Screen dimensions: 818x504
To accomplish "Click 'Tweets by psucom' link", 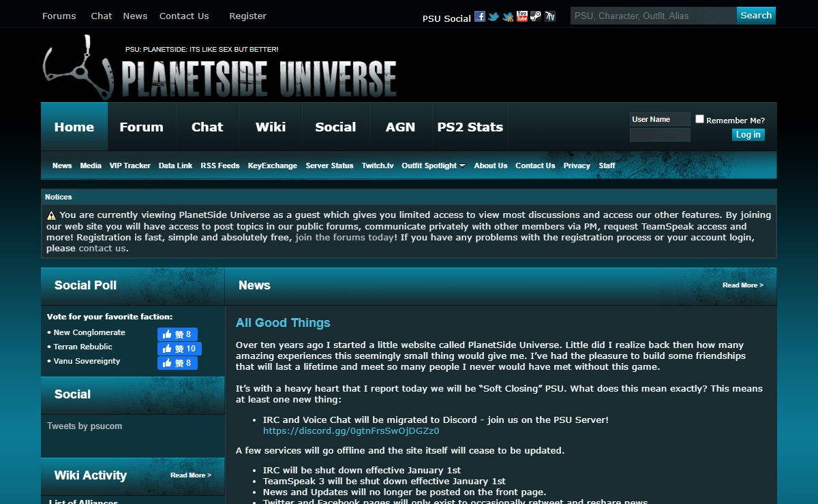I will tap(85, 426).
